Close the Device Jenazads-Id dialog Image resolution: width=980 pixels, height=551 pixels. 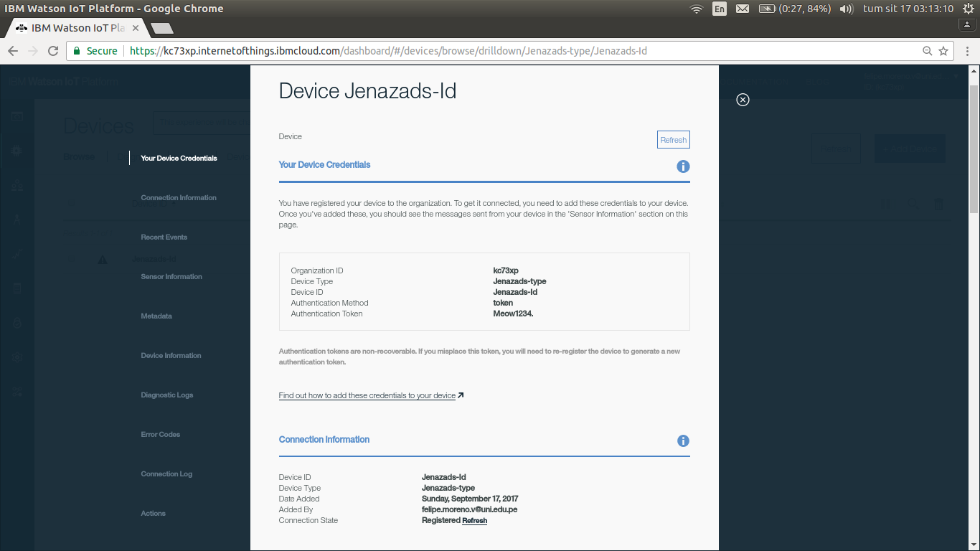click(743, 100)
